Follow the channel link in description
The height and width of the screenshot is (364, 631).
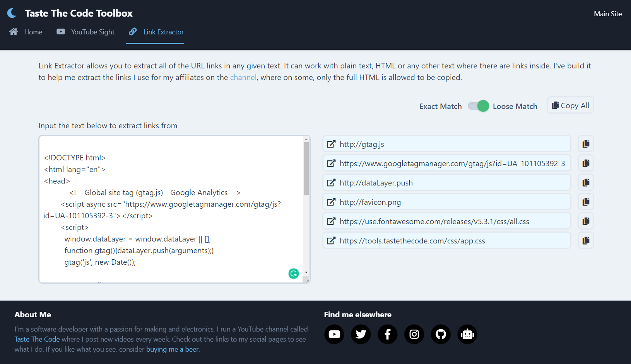pyautogui.click(x=243, y=77)
